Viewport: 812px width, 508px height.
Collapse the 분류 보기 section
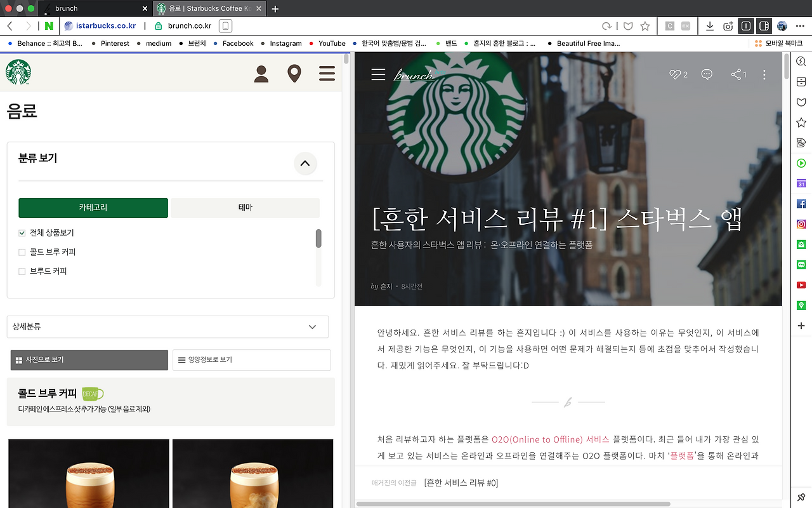[305, 164]
